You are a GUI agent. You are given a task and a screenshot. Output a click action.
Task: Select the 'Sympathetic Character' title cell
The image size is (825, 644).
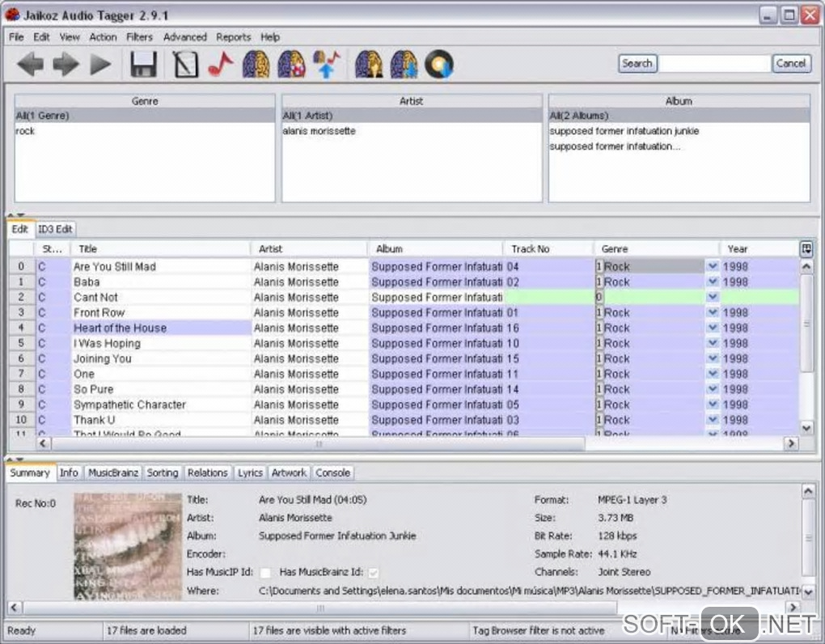[x=160, y=405]
